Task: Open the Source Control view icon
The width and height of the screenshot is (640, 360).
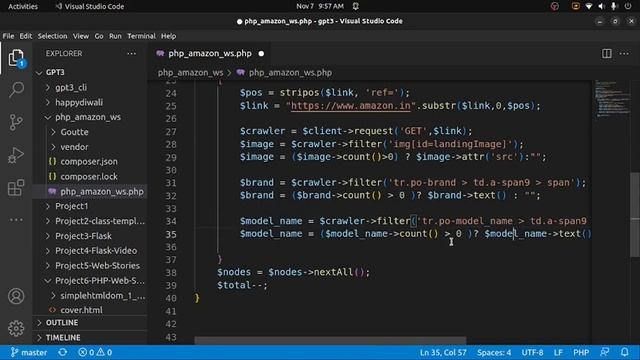Action: coord(16,122)
